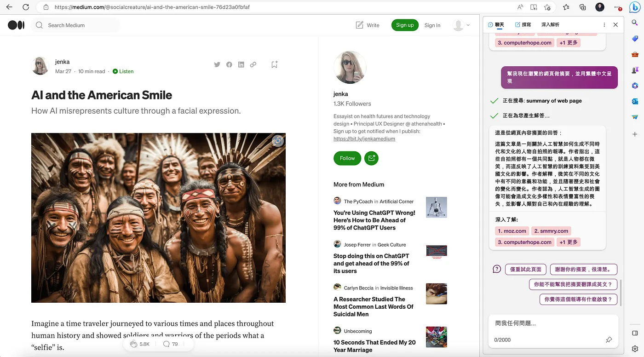The image size is (644, 357).
Task: Follow jenka with green Follow button
Action: (x=347, y=158)
